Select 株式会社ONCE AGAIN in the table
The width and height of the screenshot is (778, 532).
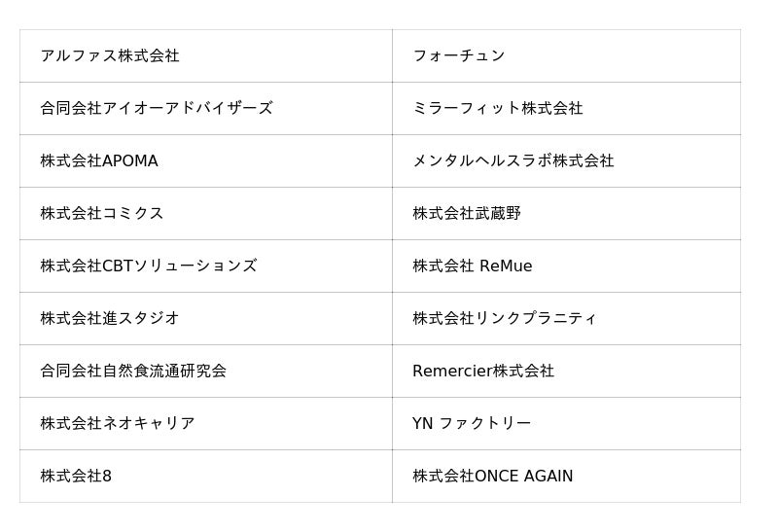pyautogui.click(x=493, y=477)
